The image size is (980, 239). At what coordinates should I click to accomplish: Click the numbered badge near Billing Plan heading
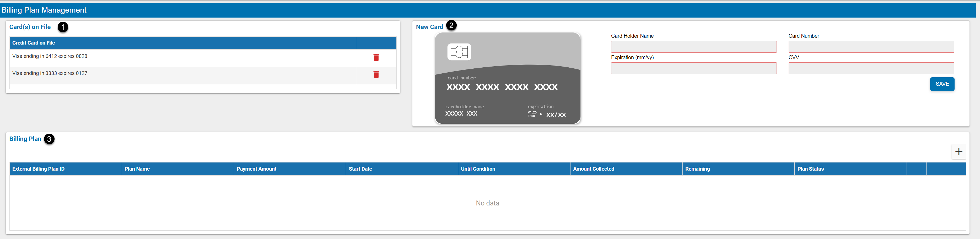pyautogui.click(x=50, y=139)
